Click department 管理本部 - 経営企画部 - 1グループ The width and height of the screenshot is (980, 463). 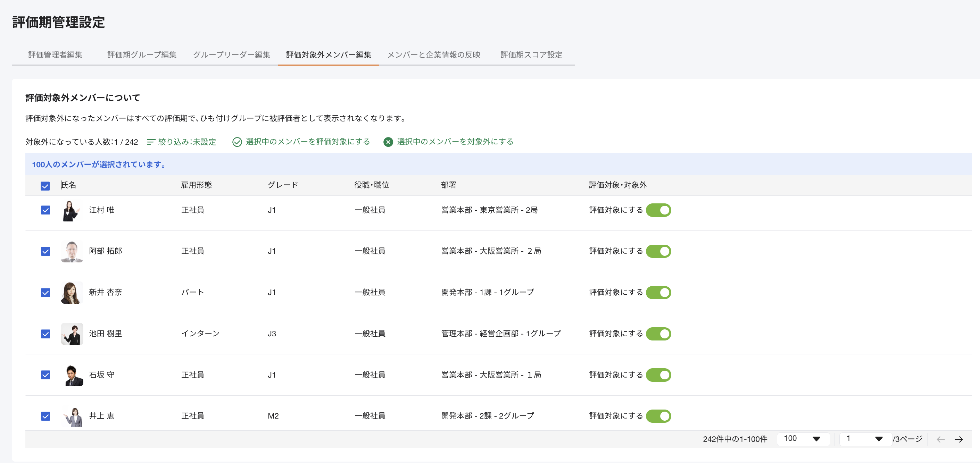(x=501, y=334)
